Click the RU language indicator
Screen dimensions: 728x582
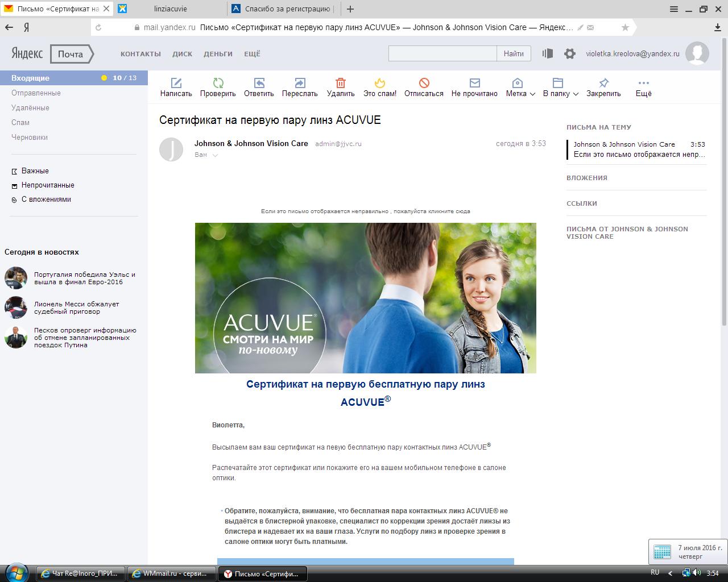(655, 572)
